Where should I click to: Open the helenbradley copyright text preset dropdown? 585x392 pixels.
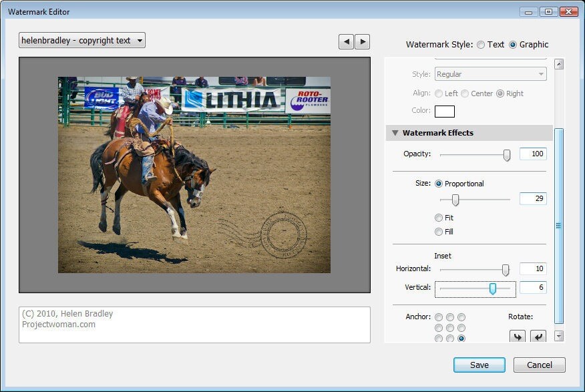(x=82, y=41)
